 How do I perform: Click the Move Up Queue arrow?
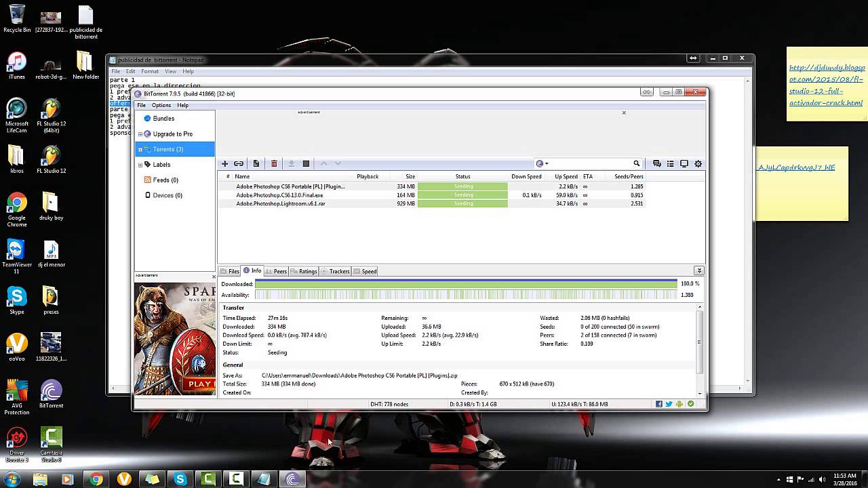click(323, 163)
